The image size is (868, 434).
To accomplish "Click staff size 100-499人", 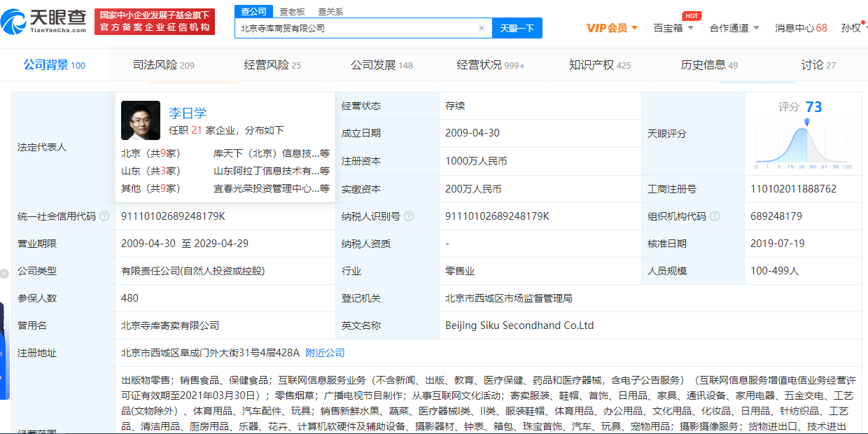I will pos(774,271).
